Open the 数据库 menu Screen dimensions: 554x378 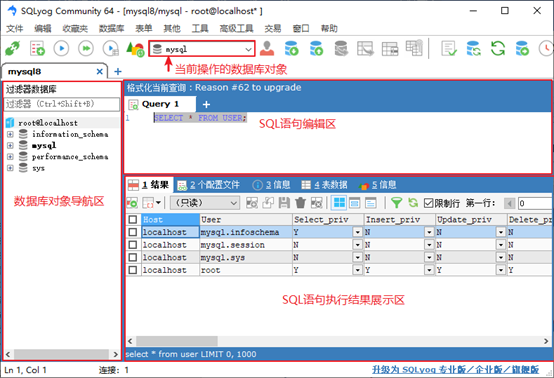click(x=111, y=28)
